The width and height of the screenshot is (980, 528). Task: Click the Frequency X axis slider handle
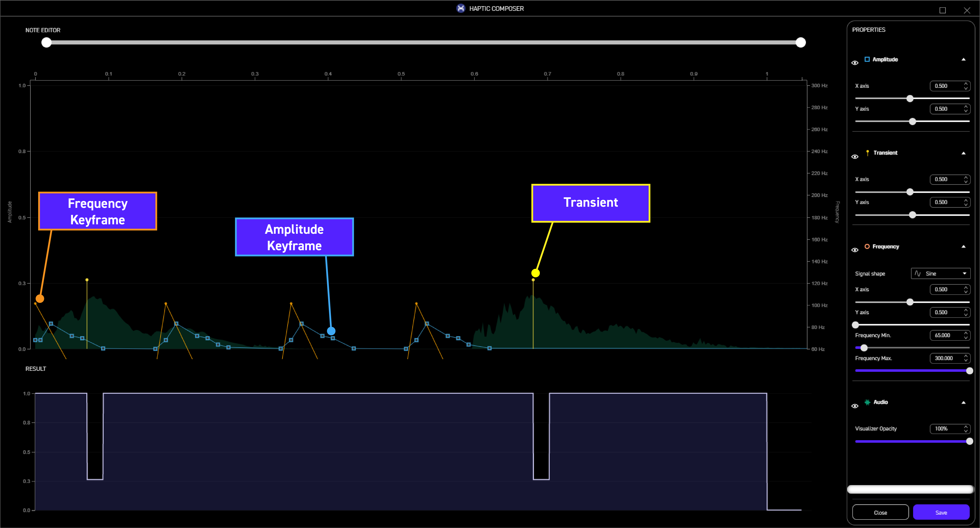910,302
